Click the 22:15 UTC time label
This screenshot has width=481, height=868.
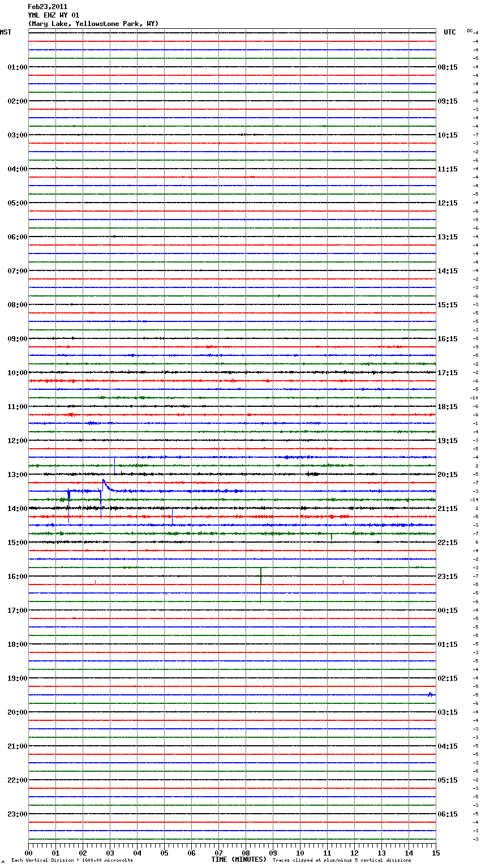448,543
